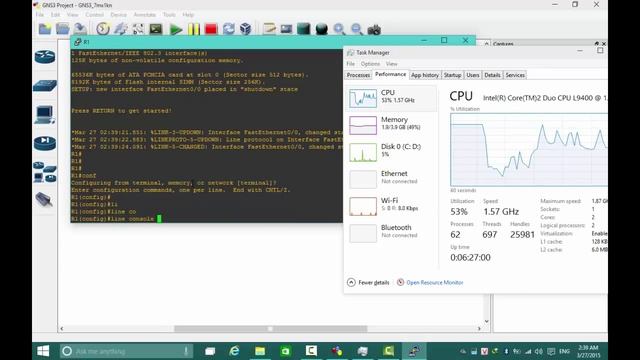Click the Console connect to all devices icon
Screen dimensions: 640x360
tap(156, 29)
